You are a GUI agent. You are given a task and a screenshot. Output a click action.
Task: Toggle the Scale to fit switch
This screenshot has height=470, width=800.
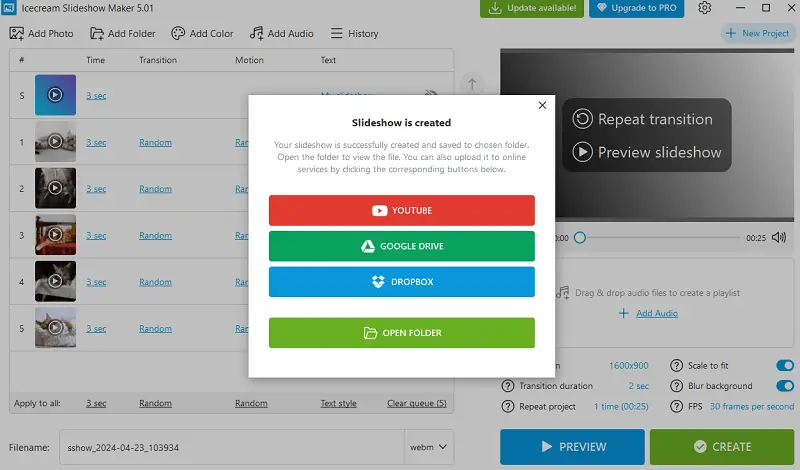(x=785, y=365)
